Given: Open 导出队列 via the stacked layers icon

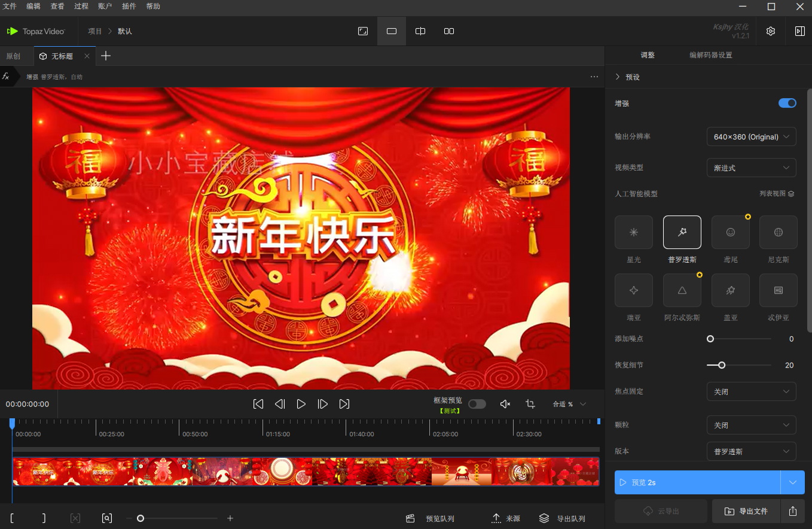Looking at the screenshot, I should [x=544, y=518].
